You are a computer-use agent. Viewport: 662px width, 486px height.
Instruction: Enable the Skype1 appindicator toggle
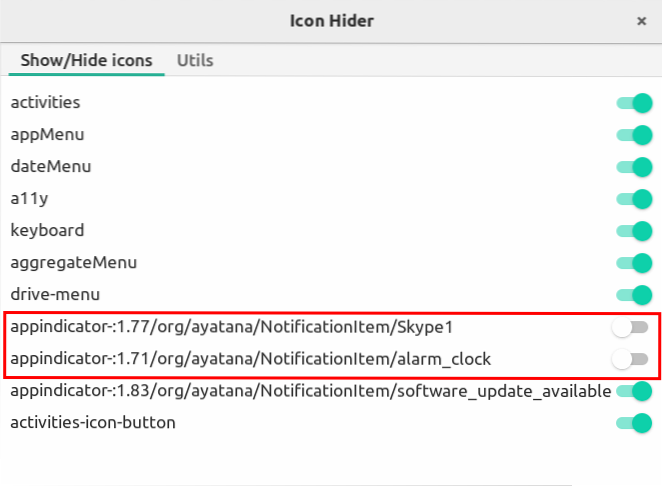coord(631,327)
